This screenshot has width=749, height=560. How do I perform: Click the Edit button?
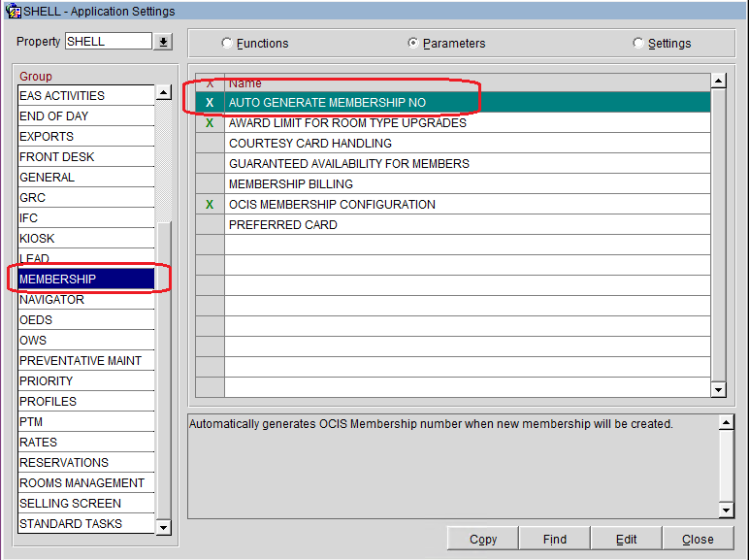click(627, 539)
